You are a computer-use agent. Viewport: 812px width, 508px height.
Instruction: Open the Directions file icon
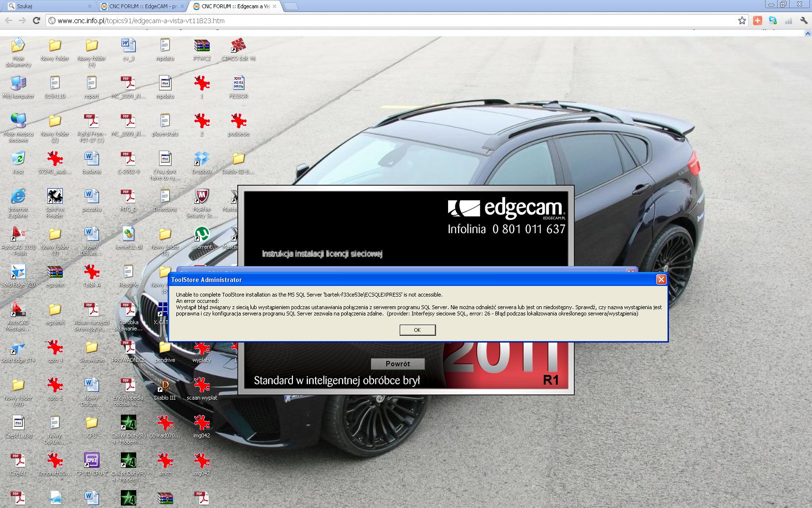coord(165,201)
